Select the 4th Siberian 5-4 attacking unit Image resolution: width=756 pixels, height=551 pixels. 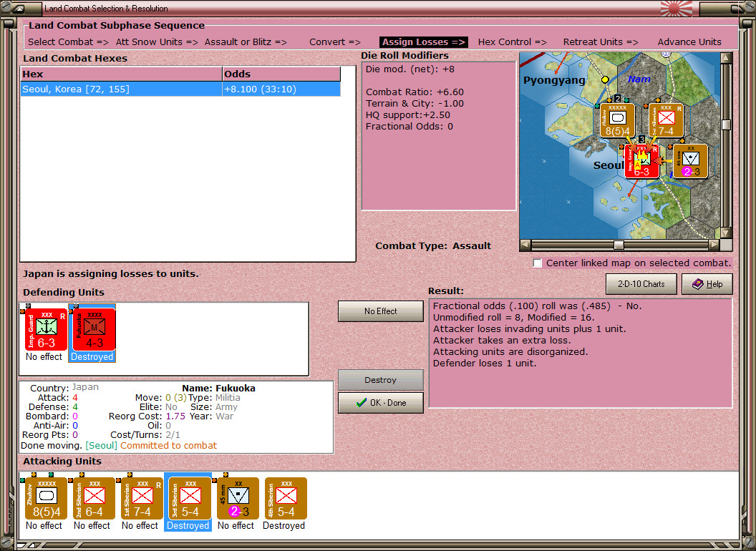(x=286, y=499)
